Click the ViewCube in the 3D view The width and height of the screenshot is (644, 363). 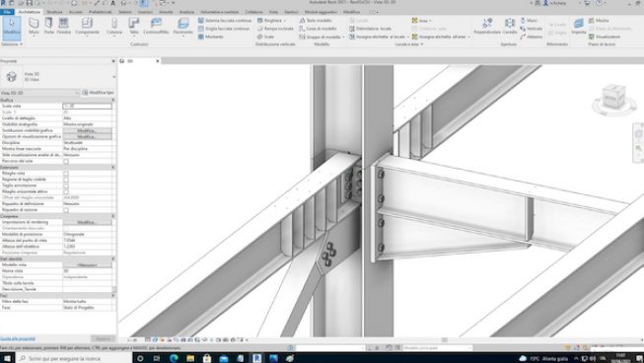pyautogui.click(x=613, y=98)
